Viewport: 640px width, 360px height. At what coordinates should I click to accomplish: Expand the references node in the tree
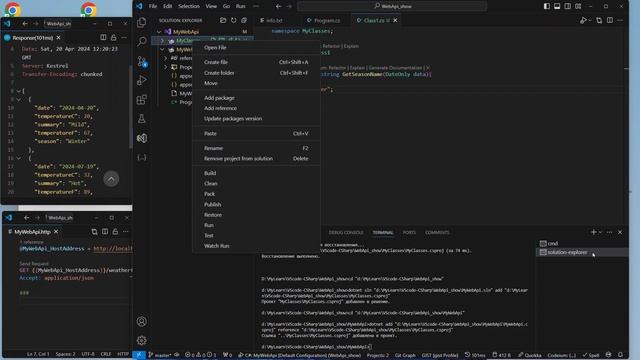[166, 58]
